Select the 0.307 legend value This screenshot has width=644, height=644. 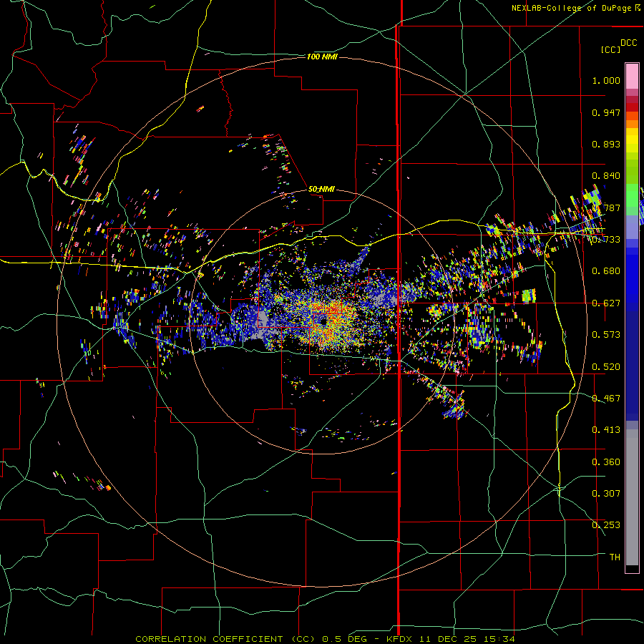coord(606,494)
